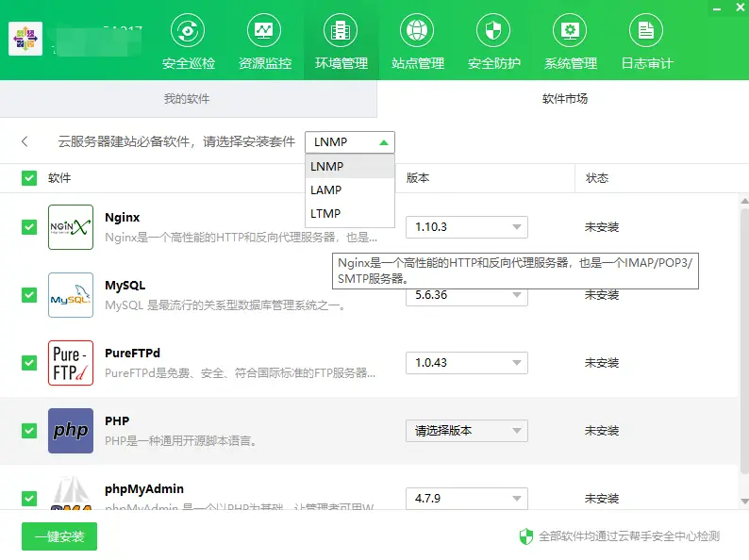Uncheck the Nginx checkbox
This screenshot has width=749, height=560.
tap(29, 227)
